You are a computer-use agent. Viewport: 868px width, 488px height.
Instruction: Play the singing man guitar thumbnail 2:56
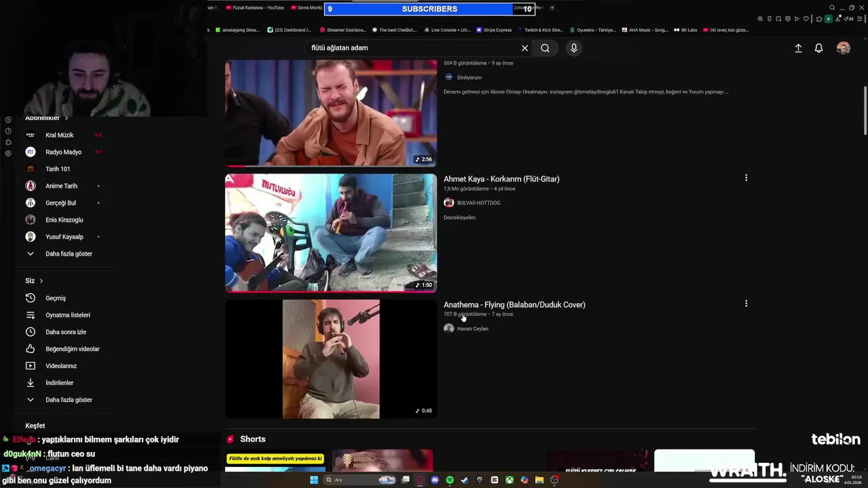click(331, 113)
